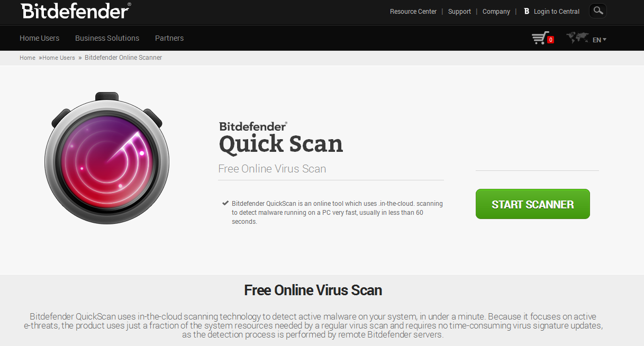
Task: Open the Home Users menu
Action: pos(40,38)
